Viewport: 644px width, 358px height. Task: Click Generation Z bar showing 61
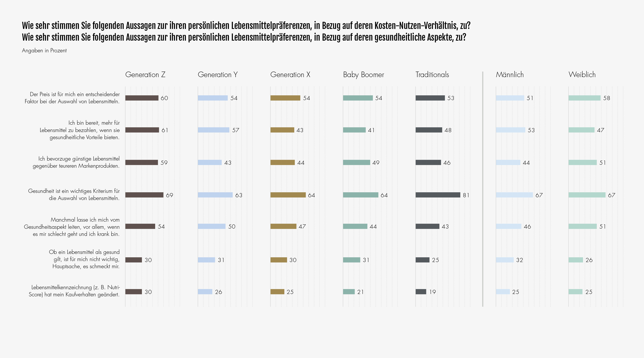pos(142,130)
